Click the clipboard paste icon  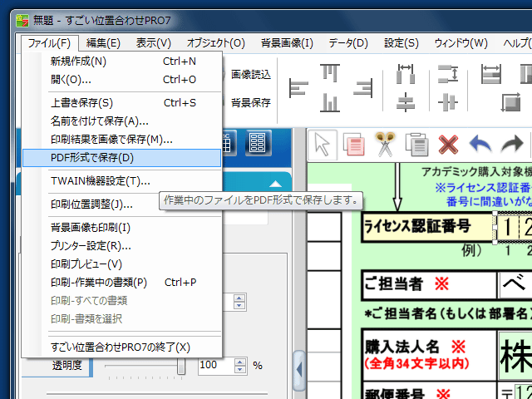[416, 145]
